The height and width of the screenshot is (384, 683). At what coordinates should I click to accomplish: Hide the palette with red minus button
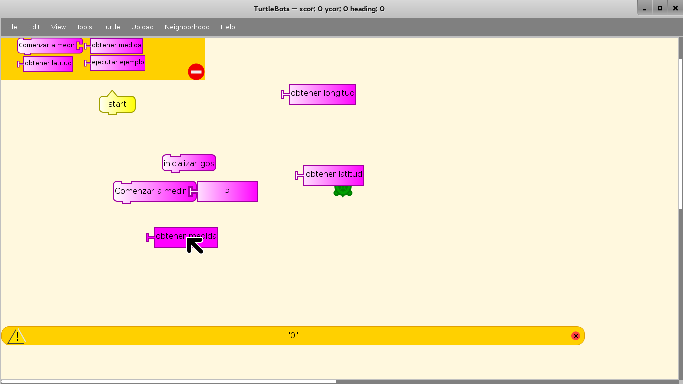pos(196,72)
